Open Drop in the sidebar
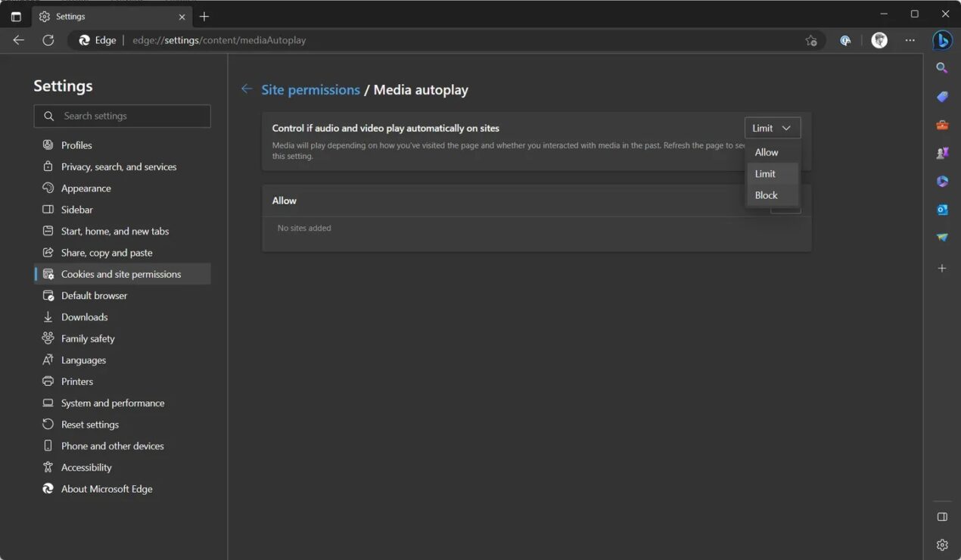The height and width of the screenshot is (560, 961). coord(942,237)
